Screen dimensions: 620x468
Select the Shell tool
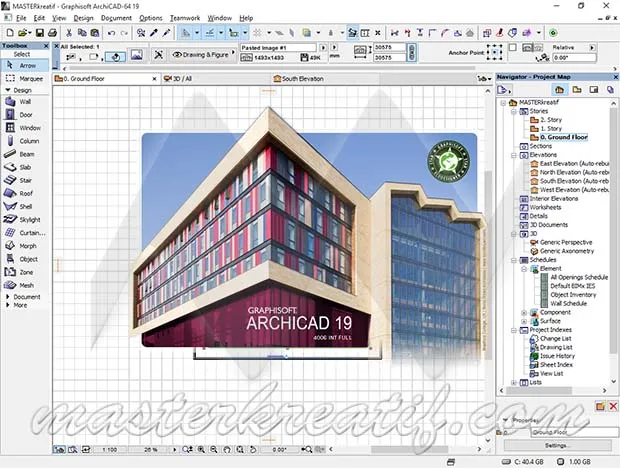pos(25,206)
